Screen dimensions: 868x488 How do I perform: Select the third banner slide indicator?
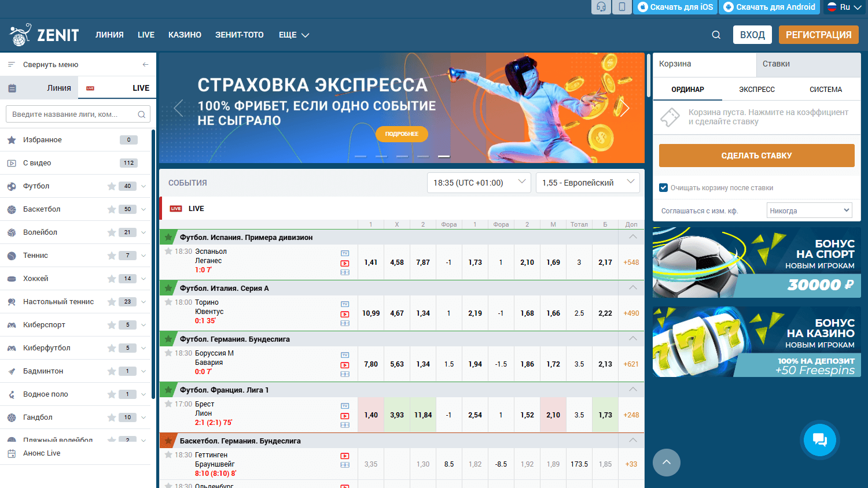coord(402,157)
